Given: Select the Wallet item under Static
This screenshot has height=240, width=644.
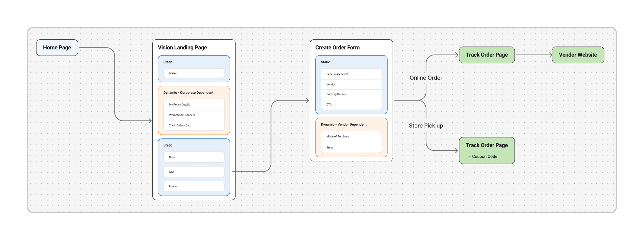Looking at the screenshot, I should 194,73.
